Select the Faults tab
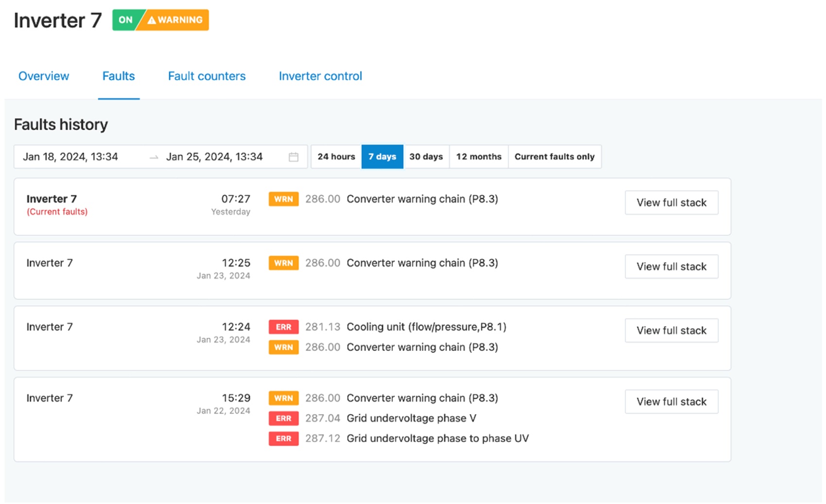826x504 pixels. 119,76
